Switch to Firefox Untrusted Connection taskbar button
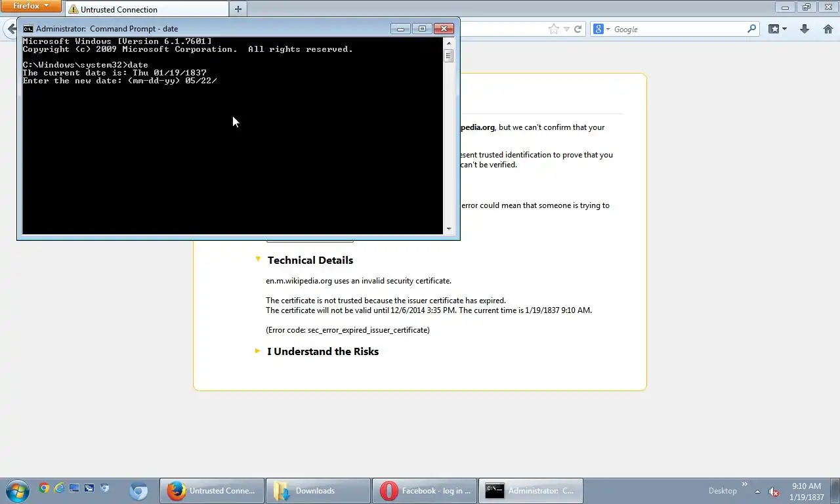Screen dimensions: 840x504 [212, 491]
